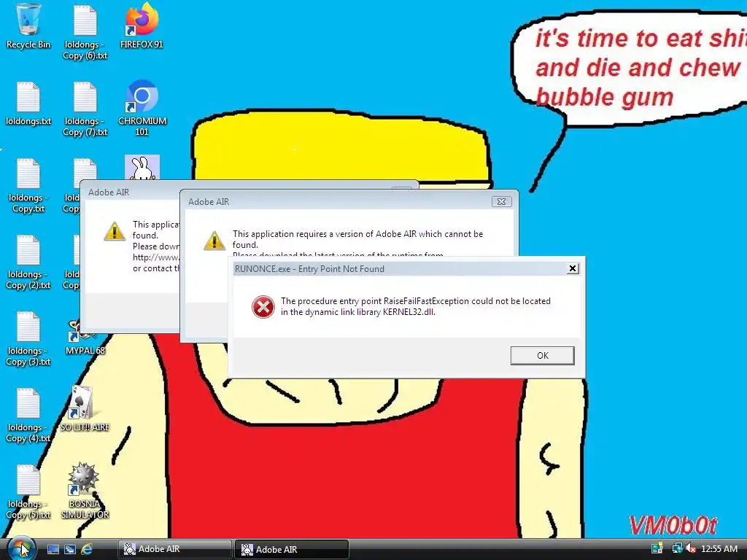Click Show Desktop in quick launch
The height and width of the screenshot is (560, 747).
click(53, 549)
